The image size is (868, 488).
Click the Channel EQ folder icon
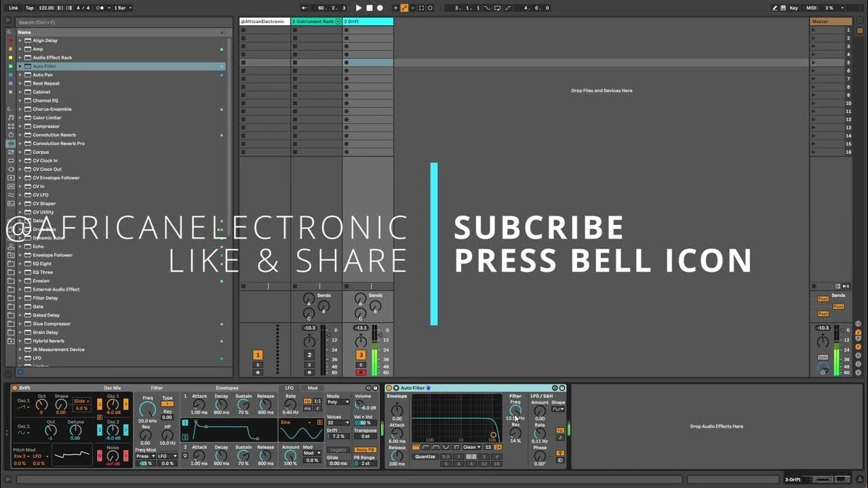point(28,100)
